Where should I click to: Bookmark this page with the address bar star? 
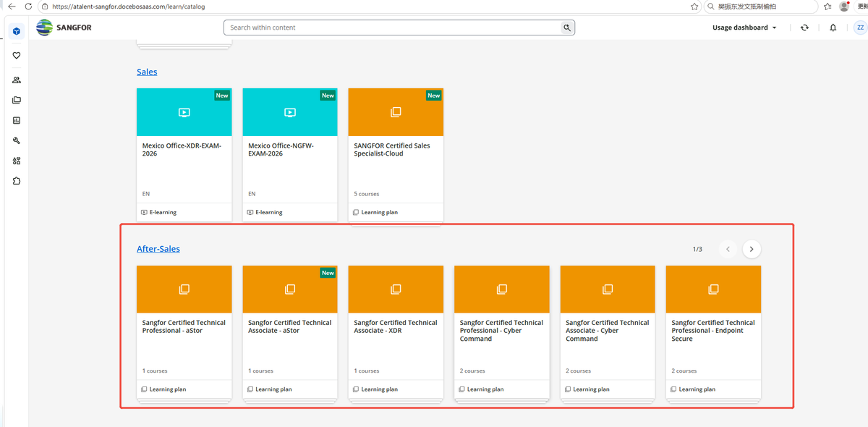tap(694, 7)
